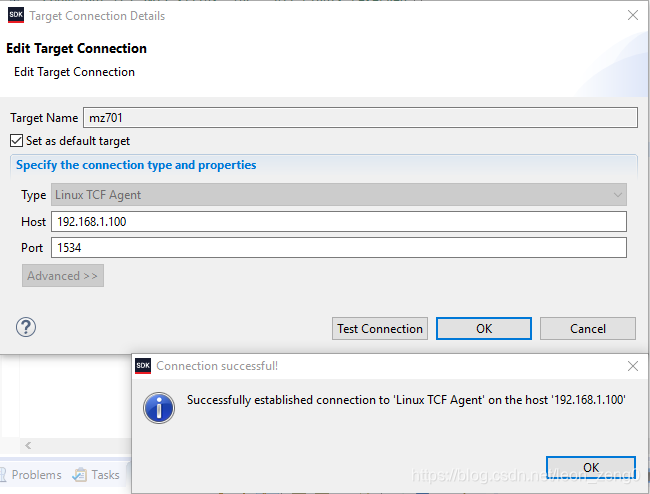Click the Target Name field containing mz701
This screenshot has width=650, height=494.
360,118
